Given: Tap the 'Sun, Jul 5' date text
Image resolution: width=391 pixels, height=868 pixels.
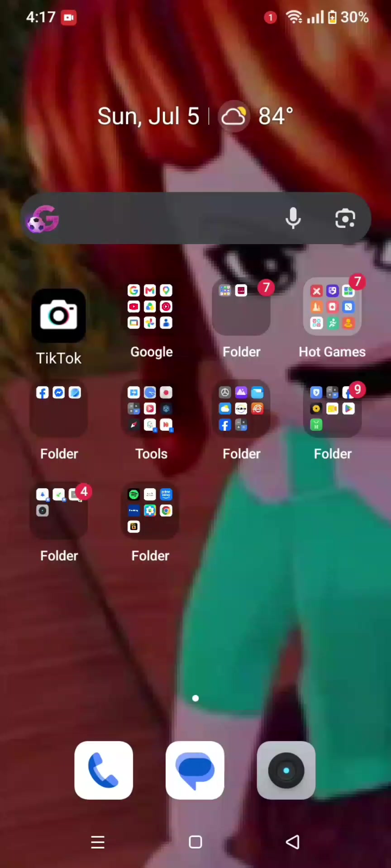Looking at the screenshot, I should click(x=148, y=116).
